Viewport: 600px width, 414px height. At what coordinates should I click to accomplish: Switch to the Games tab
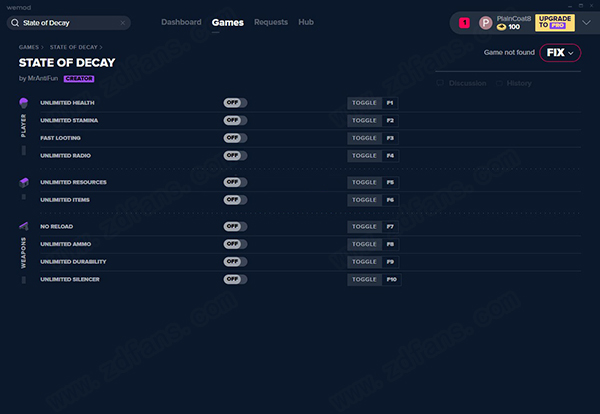tap(228, 23)
